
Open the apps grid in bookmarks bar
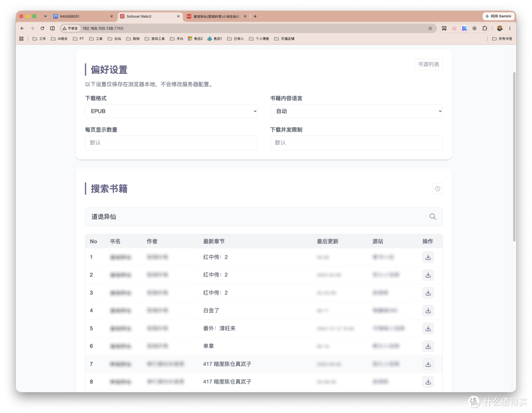[21, 38]
